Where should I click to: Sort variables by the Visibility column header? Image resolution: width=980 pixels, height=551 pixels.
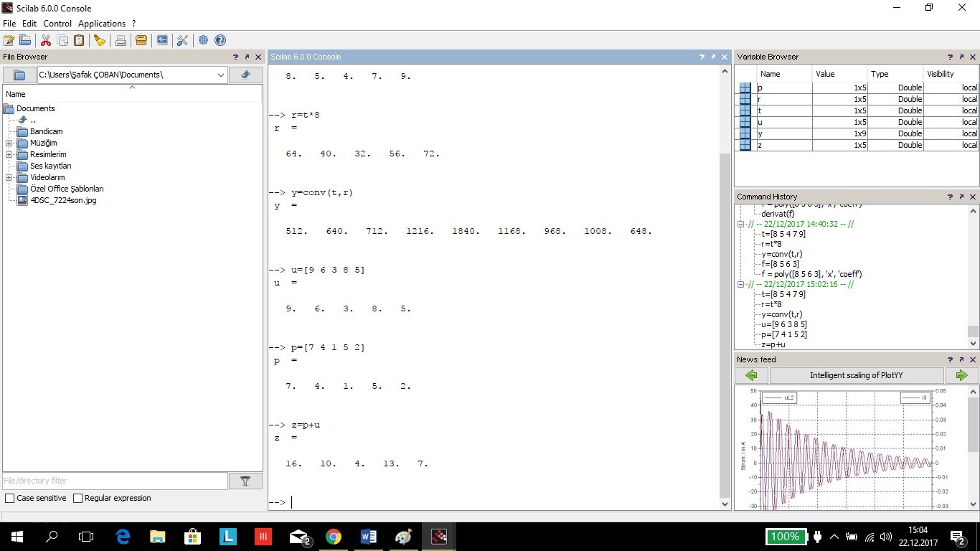click(x=951, y=74)
